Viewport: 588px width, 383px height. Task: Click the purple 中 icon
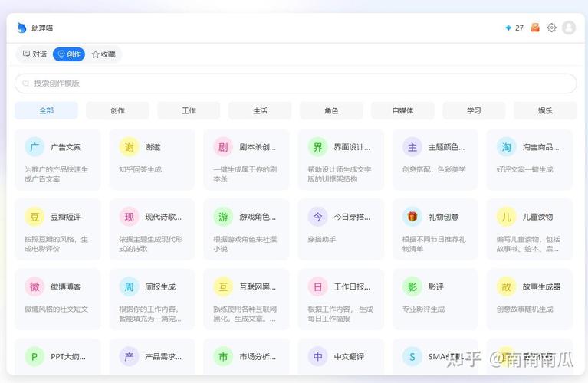tap(317, 356)
